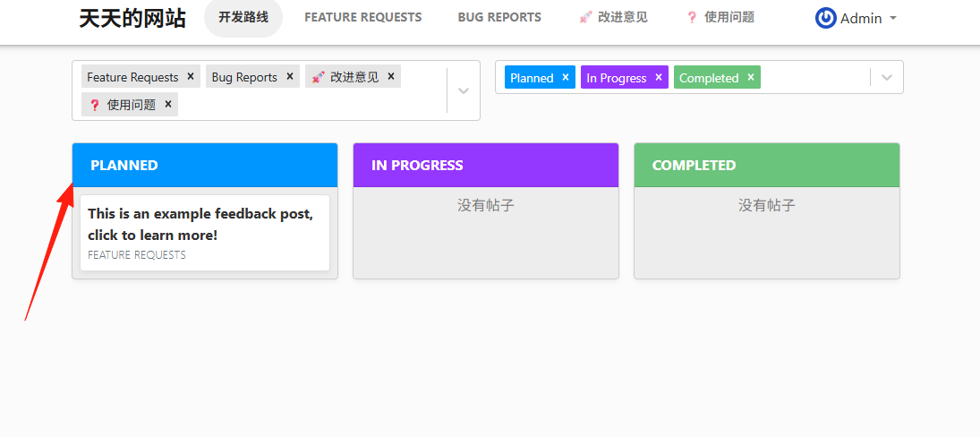Expand the board filter dropdown chevron
980x437 pixels.
point(464,90)
